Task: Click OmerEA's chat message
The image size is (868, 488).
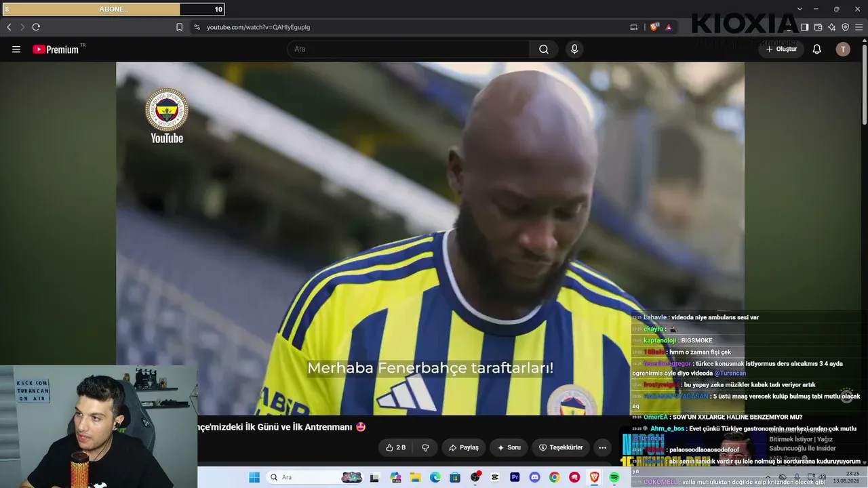Action: [717, 417]
